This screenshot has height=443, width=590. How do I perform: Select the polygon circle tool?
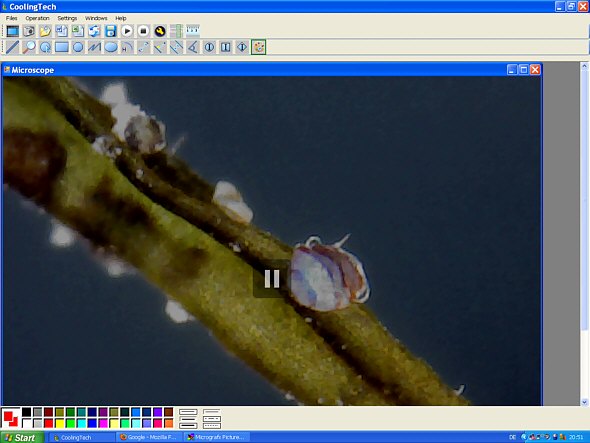click(78, 47)
